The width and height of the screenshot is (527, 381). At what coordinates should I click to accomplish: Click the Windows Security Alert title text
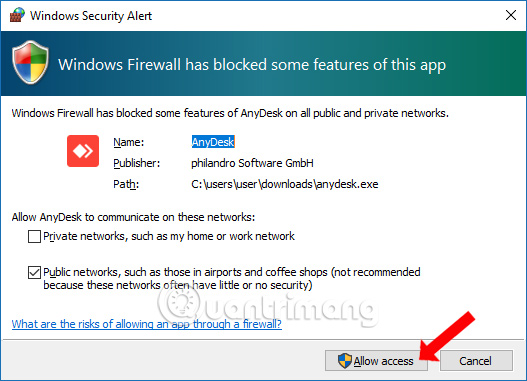[x=91, y=16]
